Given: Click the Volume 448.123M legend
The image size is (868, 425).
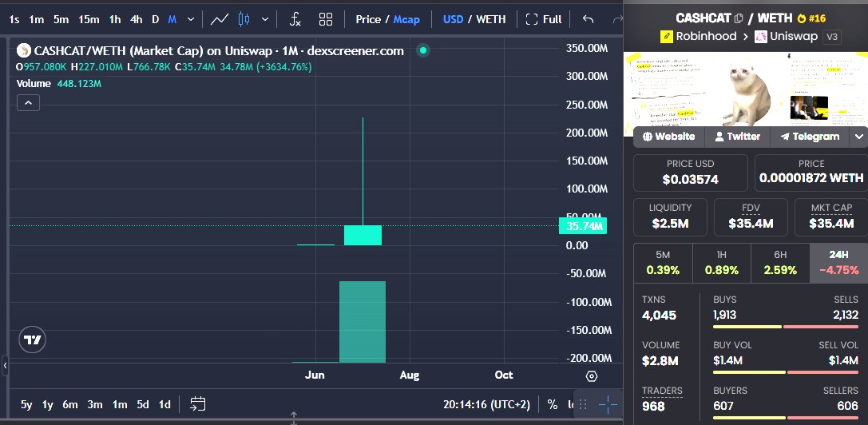Looking at the screenshot, I should (58, 84).
